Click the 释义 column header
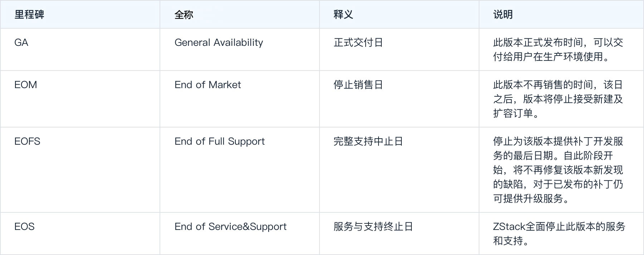This screenshot has height=255, width=644. pyautogui.click(x=343, y=14)
